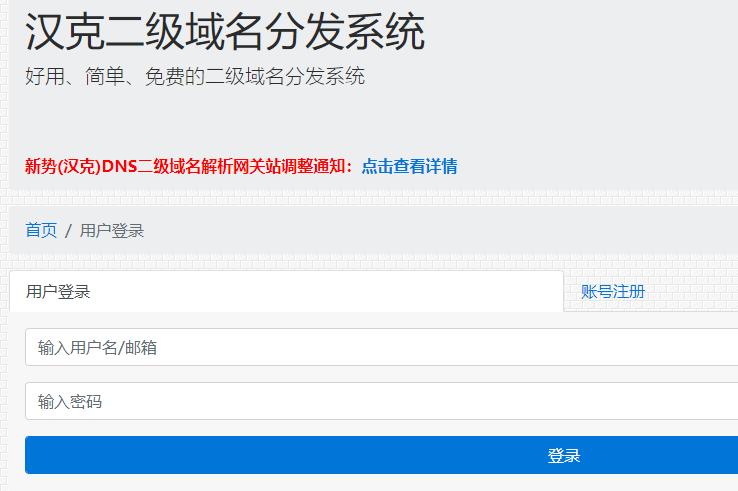Click the 用户登录 breadcrumb text
The image size is (738, 491).
[x=112, y=230]
